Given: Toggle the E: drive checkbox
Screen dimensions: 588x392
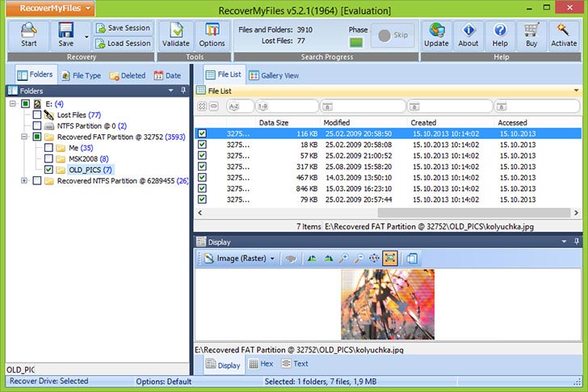Looking at the screenshot, I should click(25, 104).
